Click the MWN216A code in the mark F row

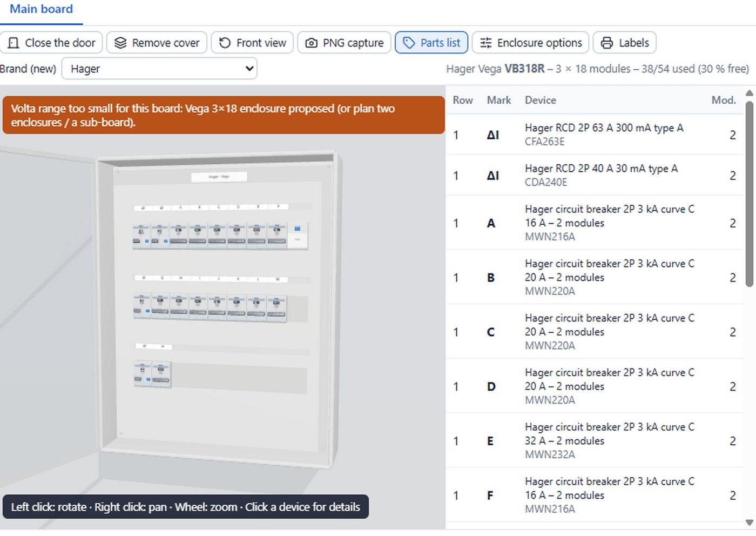pyautogui.click(x=550, y=509)
